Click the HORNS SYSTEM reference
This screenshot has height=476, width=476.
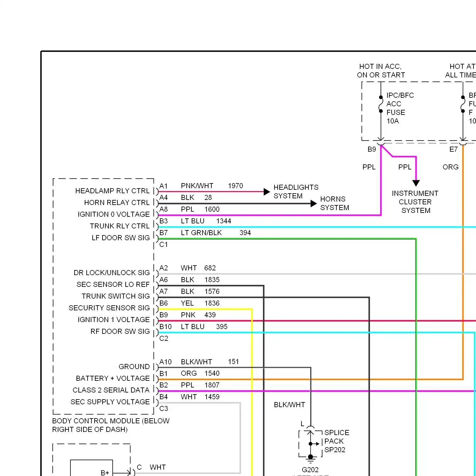[x=334, y=203]
